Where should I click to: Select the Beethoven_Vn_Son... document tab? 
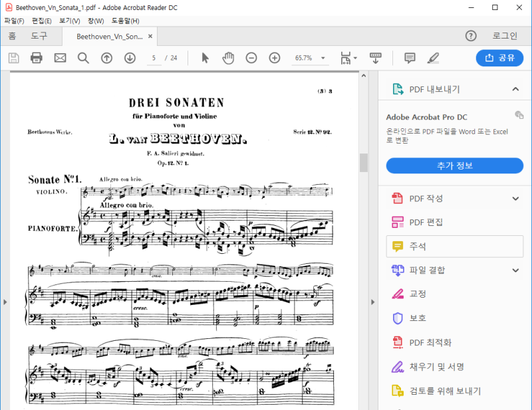(109, 37)
